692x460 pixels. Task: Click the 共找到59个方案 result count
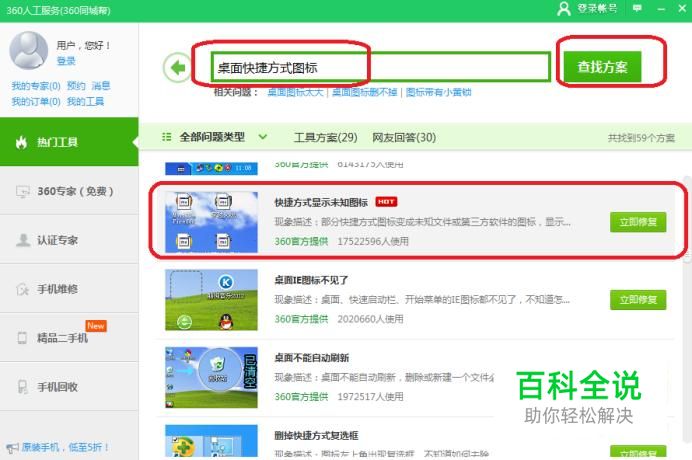641,138
